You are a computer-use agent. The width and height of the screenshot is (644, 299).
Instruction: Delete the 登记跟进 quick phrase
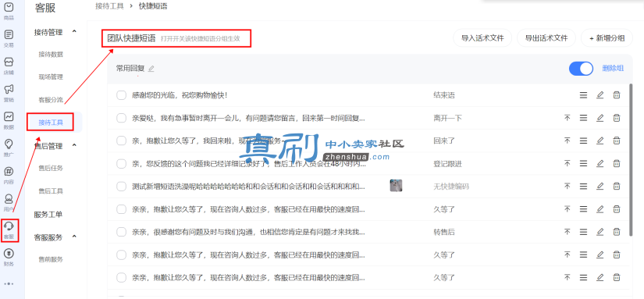coord(616,163)
